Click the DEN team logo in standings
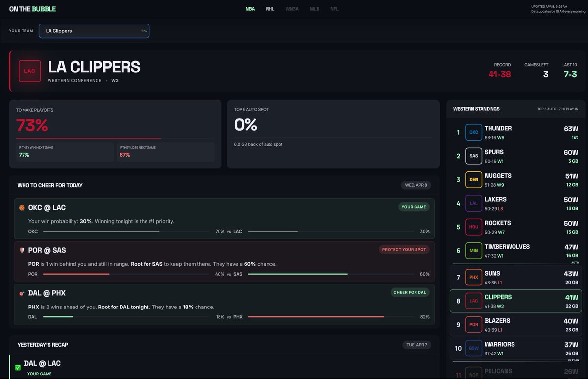This screenshot has height=379, width=588. pos(474,180)
